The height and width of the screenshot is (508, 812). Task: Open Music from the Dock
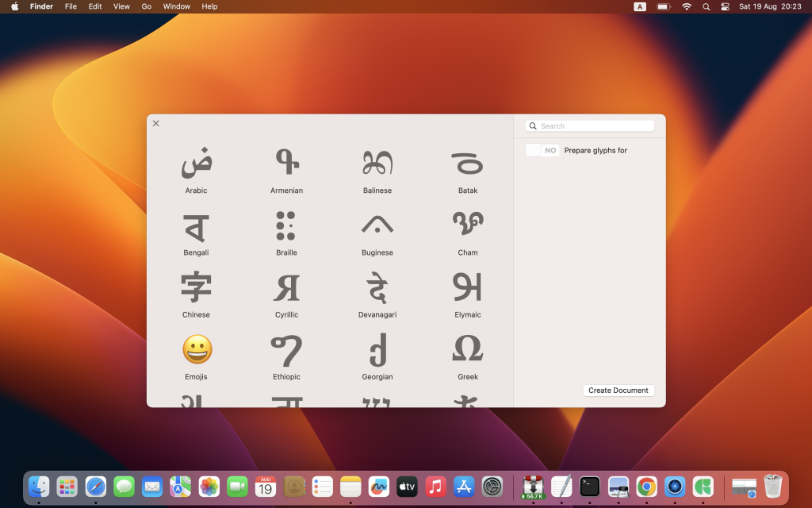[435, 487]
